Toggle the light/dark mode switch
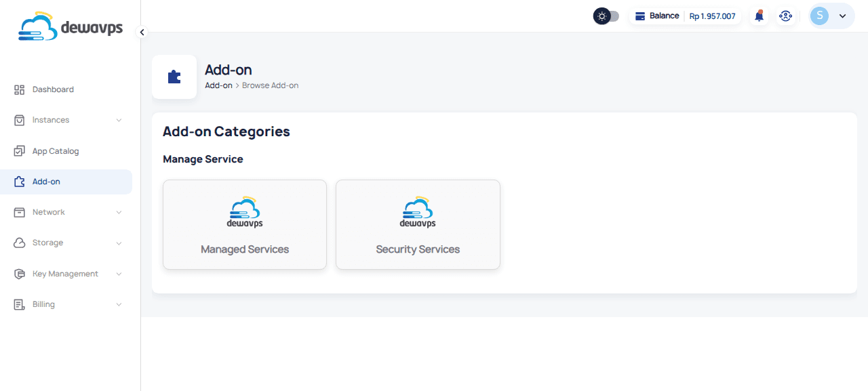The image size is (868, 391). tap(606, 16)
